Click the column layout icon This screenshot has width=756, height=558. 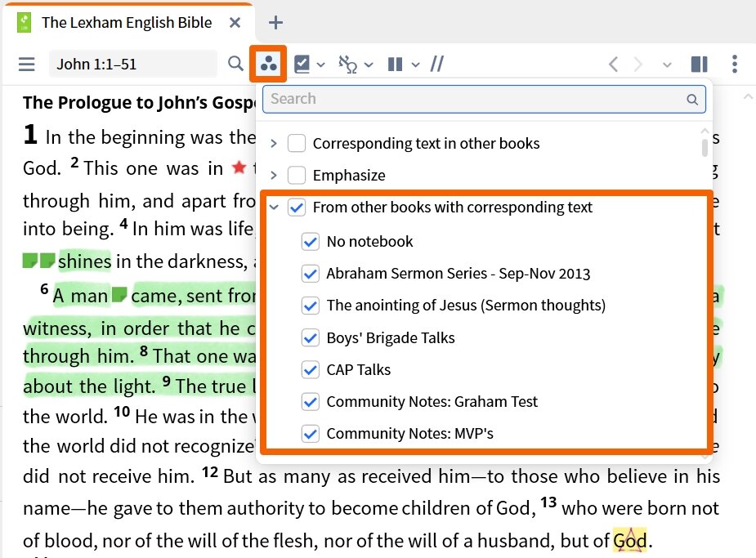(x=395, y=64)
